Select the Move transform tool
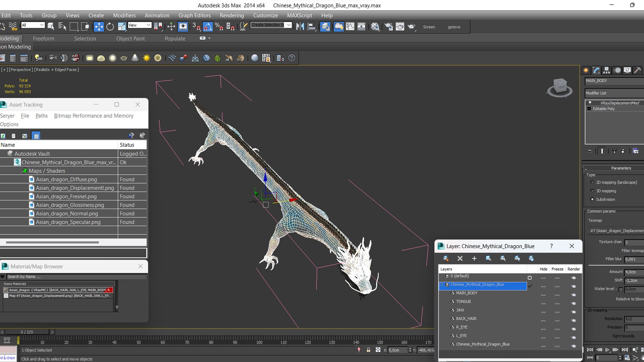The height and width of the screenshot is (362, 644). (x=99, y=26)
